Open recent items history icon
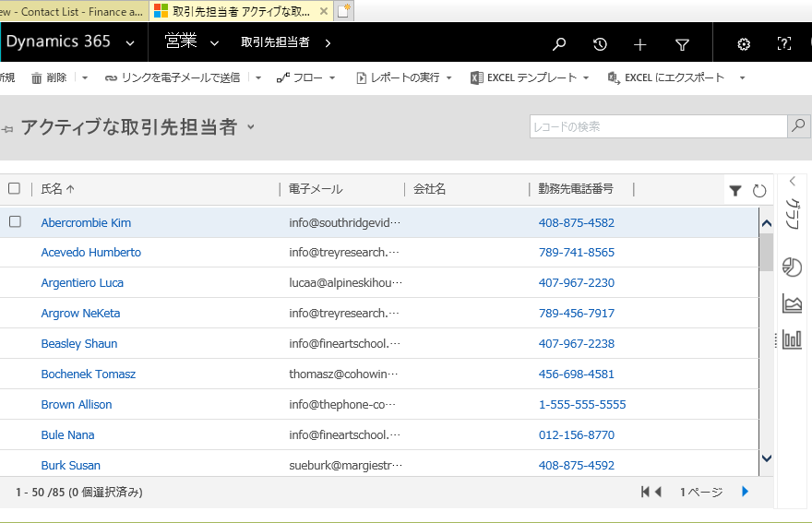Viewport: 812px width, 523px height. (x=600, y=44)
